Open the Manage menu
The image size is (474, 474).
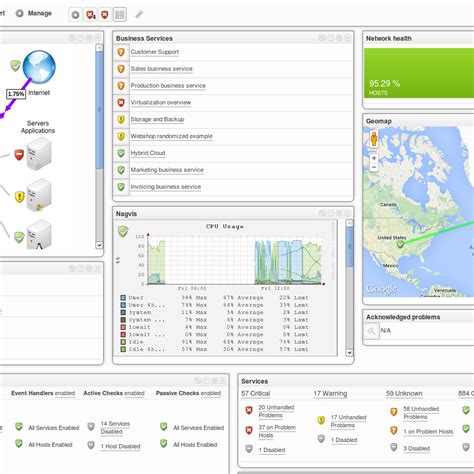pos(34,13)
